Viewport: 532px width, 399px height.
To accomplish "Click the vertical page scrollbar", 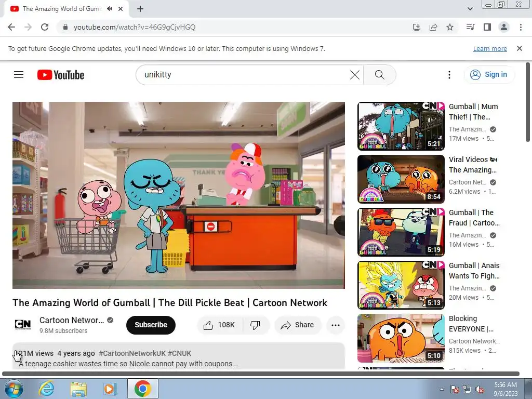I will pos(528,102).
